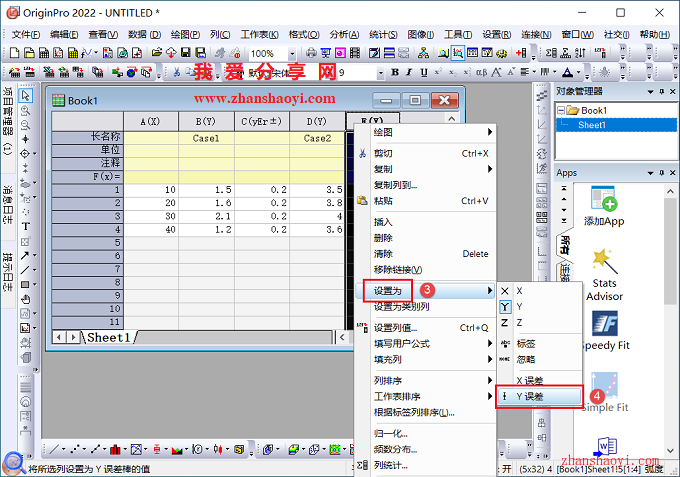Screen dimensions: 680x477
Task: Open Apps panel dropdown arrow
Action: click(650, 173)
